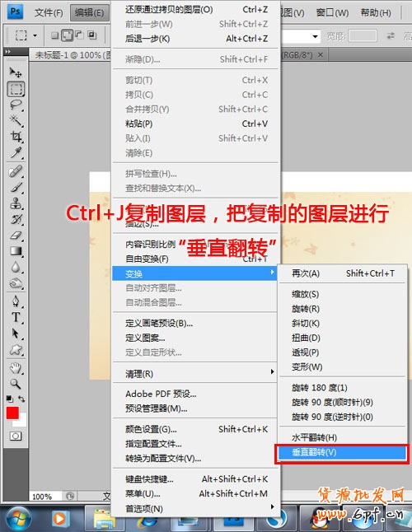
Task: Select the Zoom tool
Action: [16, 384]
